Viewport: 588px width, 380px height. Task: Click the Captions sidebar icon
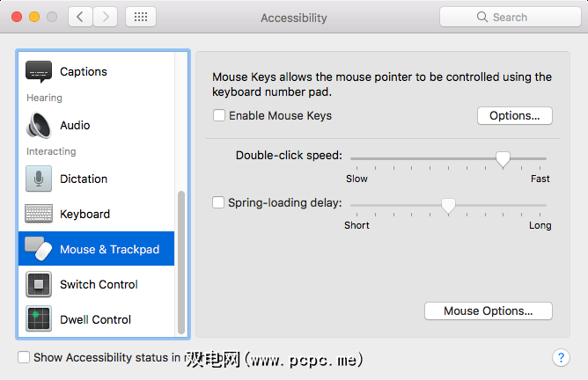[39, 71]
